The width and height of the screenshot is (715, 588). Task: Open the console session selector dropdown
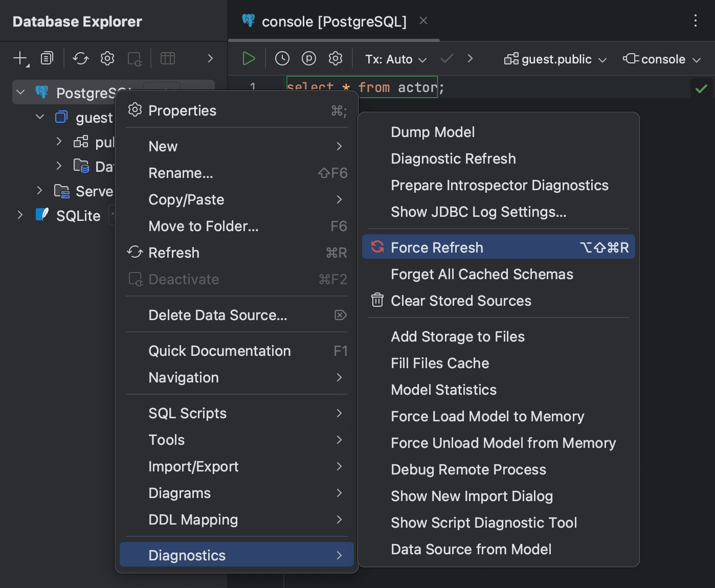[x=661, y=59]
